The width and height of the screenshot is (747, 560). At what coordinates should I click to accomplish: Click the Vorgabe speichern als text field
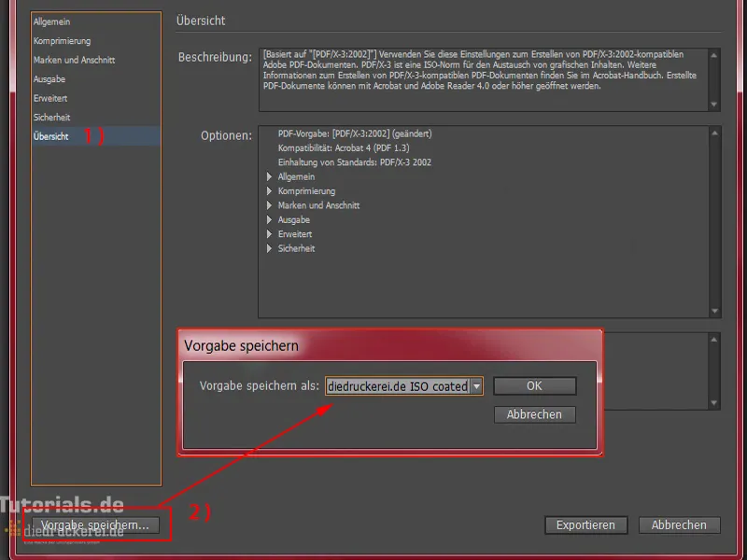pos(399,386)
